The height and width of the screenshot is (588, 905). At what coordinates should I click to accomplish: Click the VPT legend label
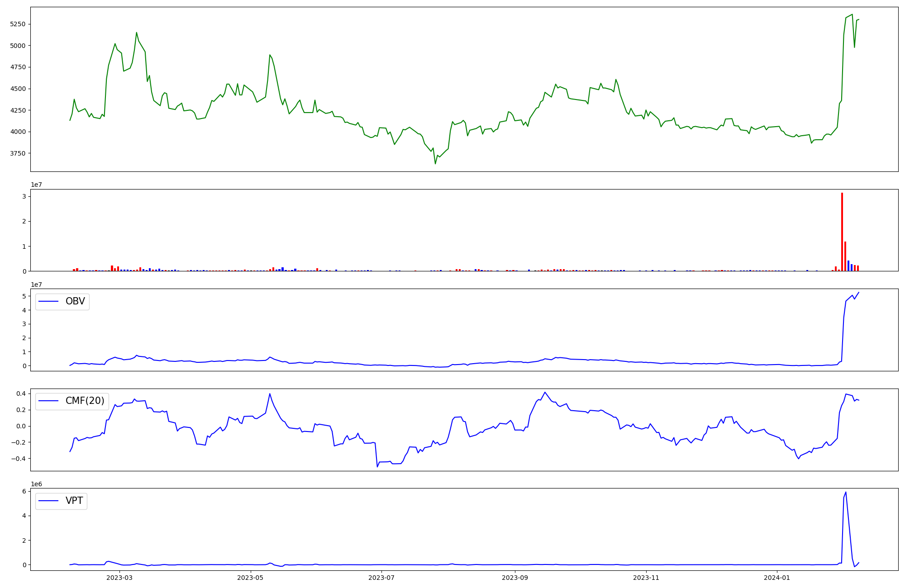(x=74, y=501)
